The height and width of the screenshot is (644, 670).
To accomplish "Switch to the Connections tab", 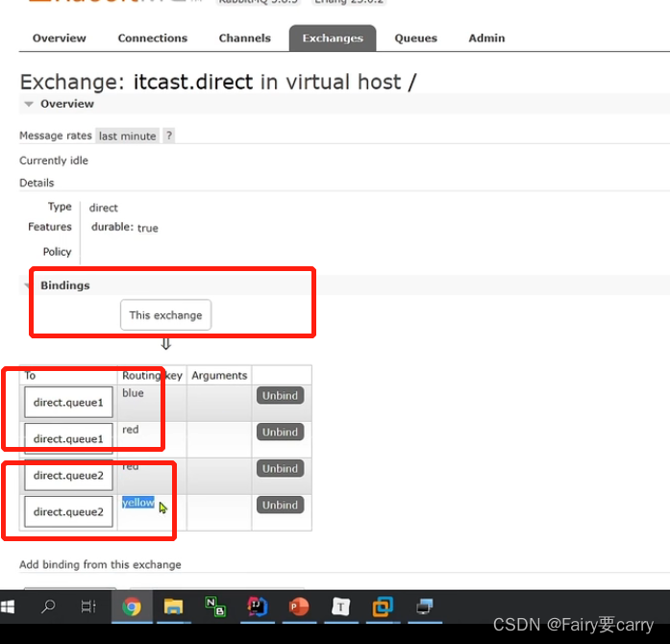I will click(x=153, y=38).
